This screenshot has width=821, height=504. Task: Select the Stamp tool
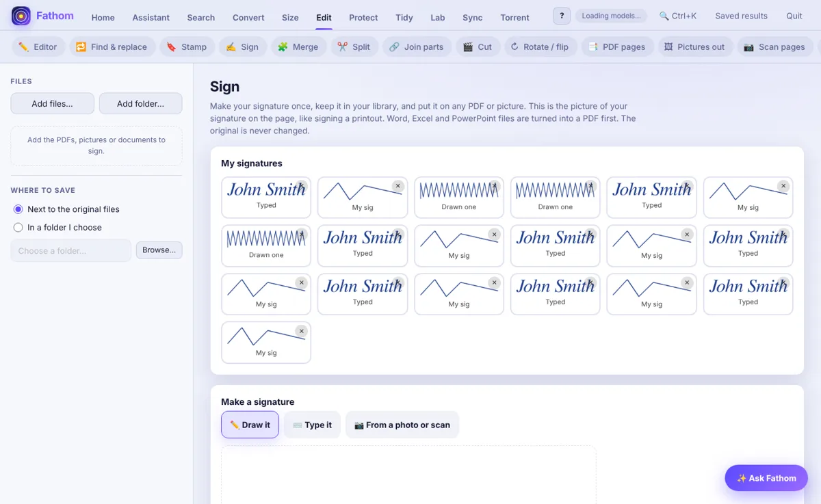(x=187, y=47)
